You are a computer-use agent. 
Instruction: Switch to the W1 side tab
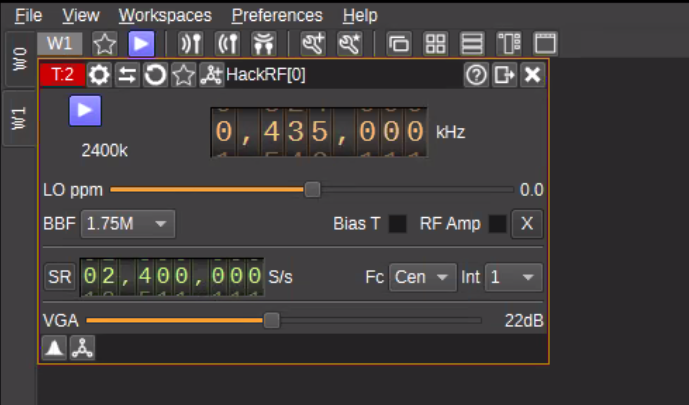click(20, 118)
